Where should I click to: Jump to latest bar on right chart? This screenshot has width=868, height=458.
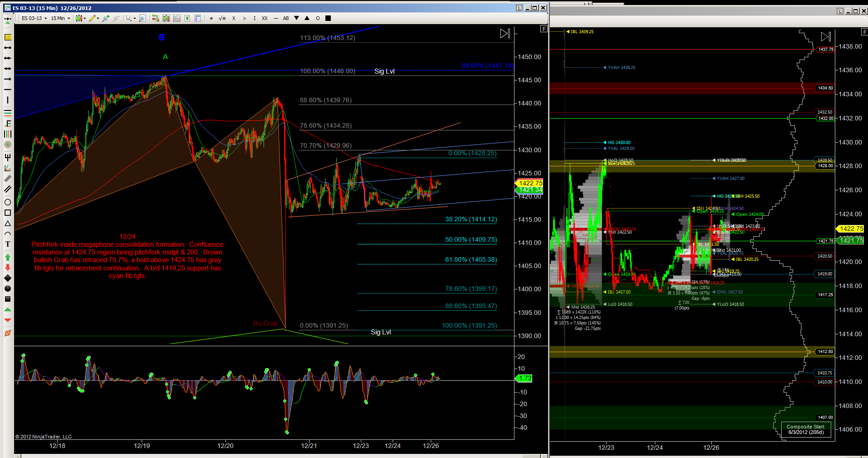pos(826,37)
